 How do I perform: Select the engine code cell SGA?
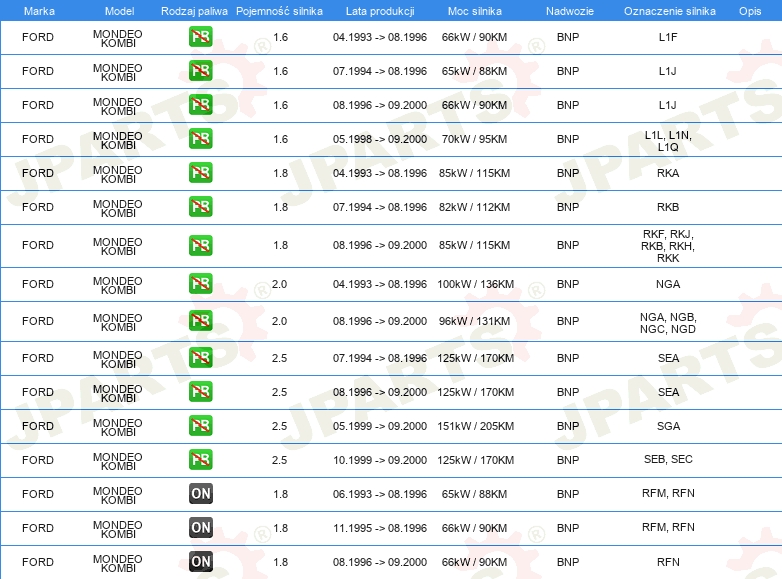pos(668,426)
